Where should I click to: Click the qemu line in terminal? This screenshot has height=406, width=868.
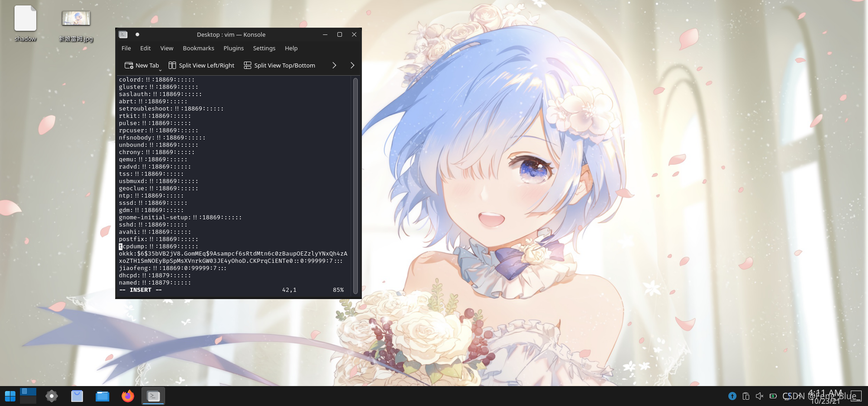pos(153,159)
